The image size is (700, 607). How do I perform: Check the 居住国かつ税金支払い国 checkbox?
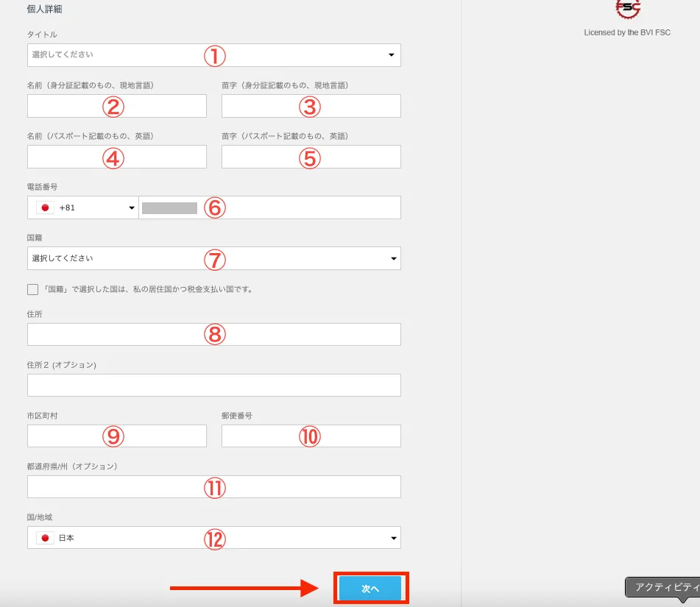tap(32, 289)
